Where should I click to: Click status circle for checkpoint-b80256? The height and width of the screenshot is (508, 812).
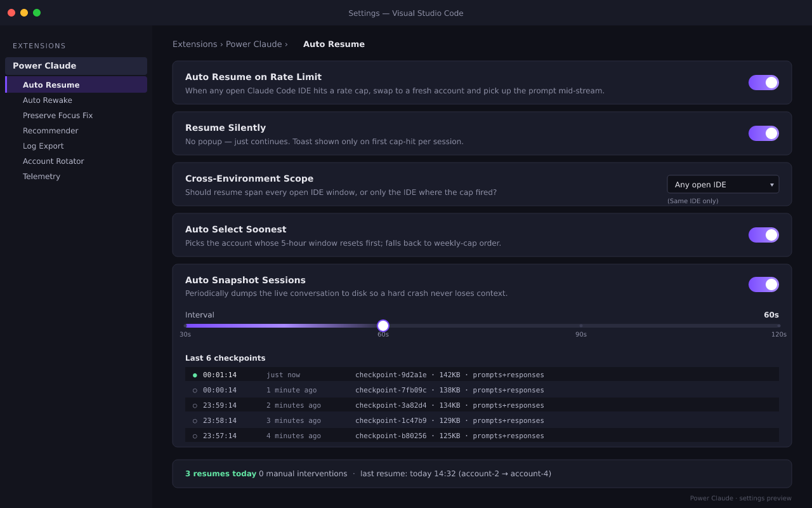[x=195, y=436]
